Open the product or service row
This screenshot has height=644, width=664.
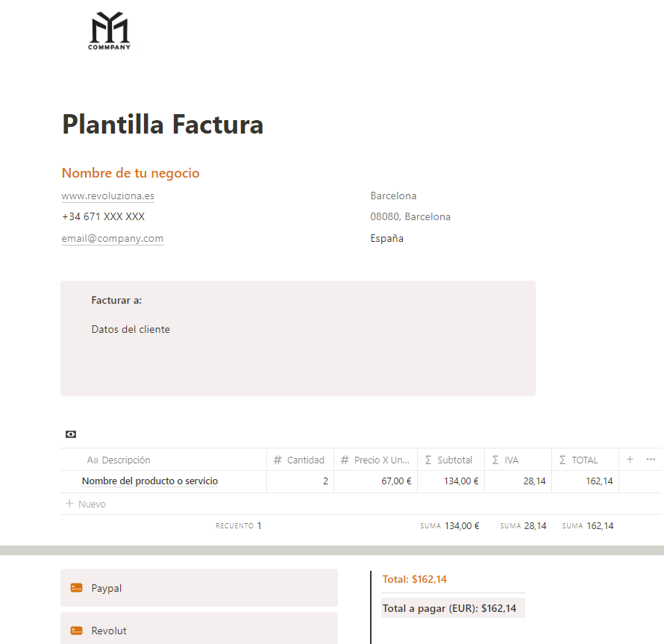150,481
